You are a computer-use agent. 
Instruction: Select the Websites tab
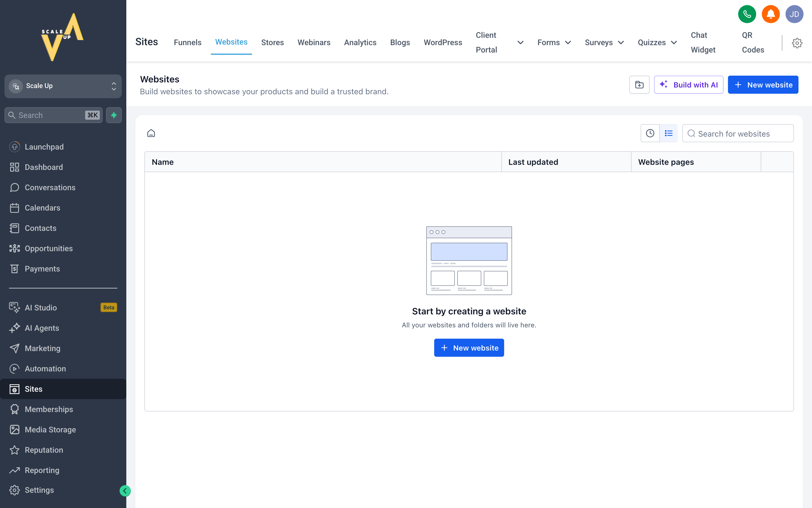pyautogui.click(x=231, y=42)
